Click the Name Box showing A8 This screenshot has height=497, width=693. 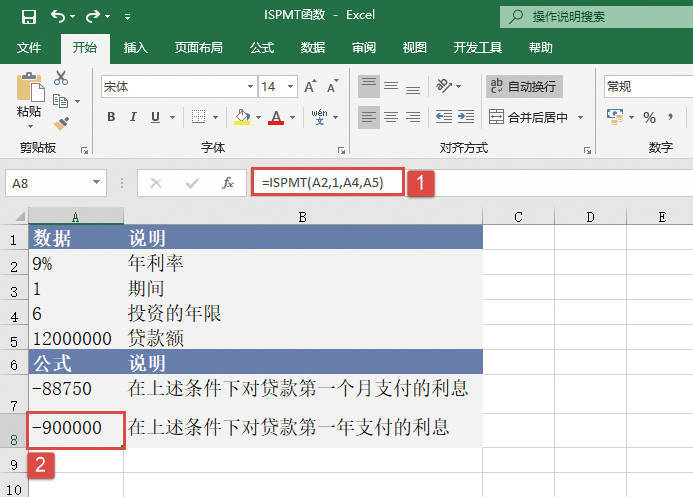click(x=56, y=183)
